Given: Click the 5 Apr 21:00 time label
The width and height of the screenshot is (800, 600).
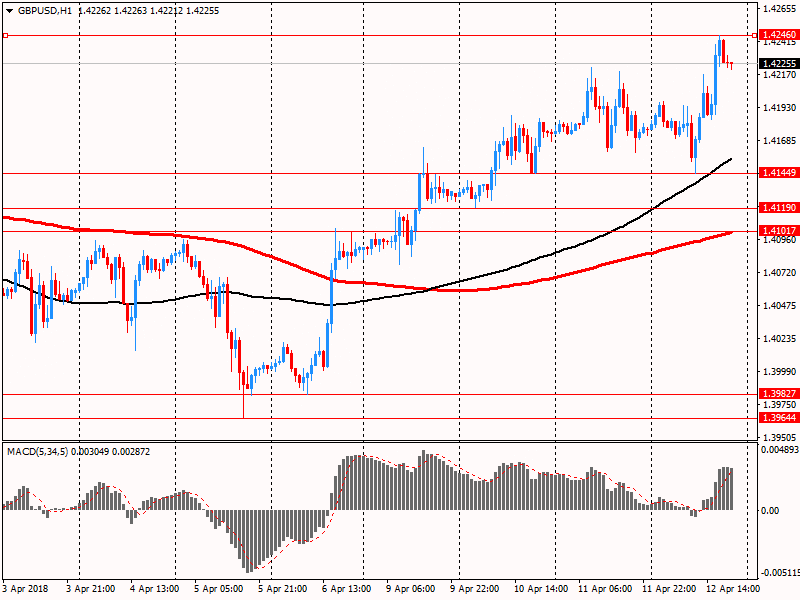Looking at the screenshot, I should [283, 589].
